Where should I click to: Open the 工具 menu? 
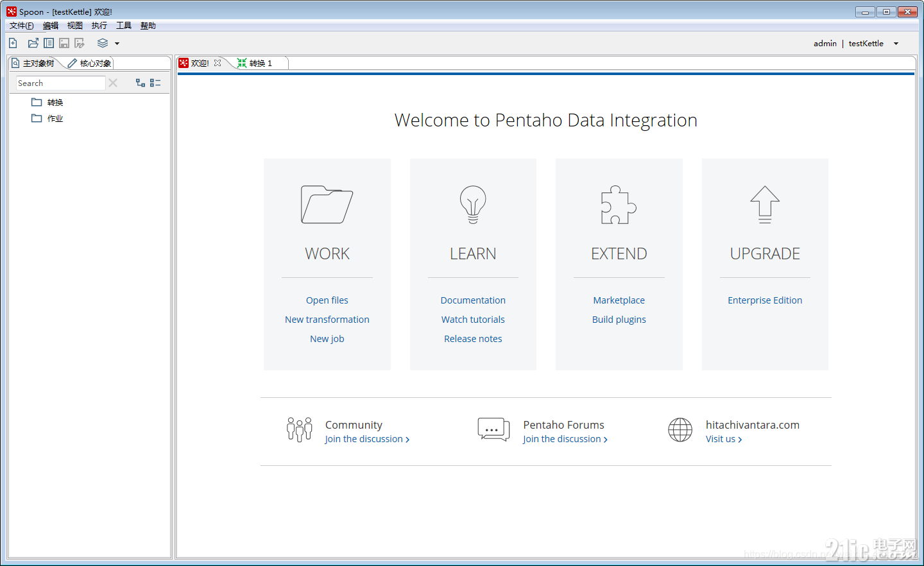[124, 26]
